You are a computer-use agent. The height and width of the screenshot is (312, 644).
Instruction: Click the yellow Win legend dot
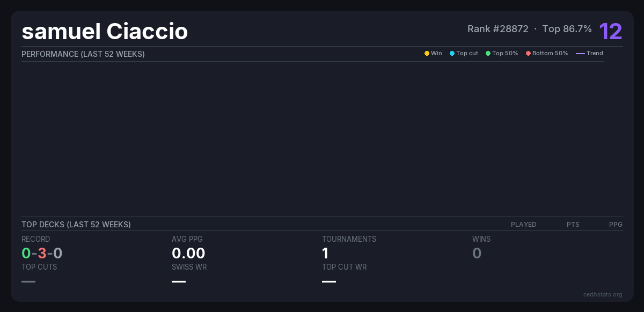click(427, 54)
